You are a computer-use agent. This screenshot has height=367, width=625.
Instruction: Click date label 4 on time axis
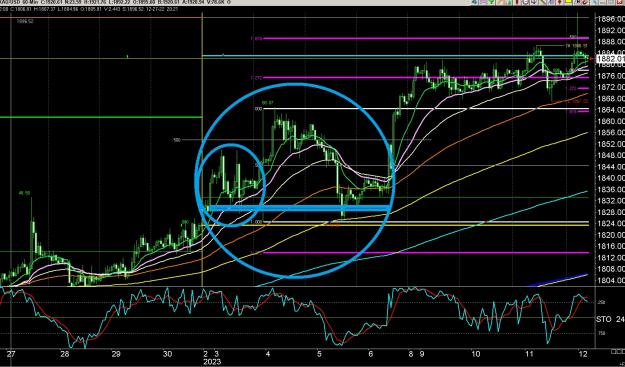pyautogui.click(x=268, y=354)
